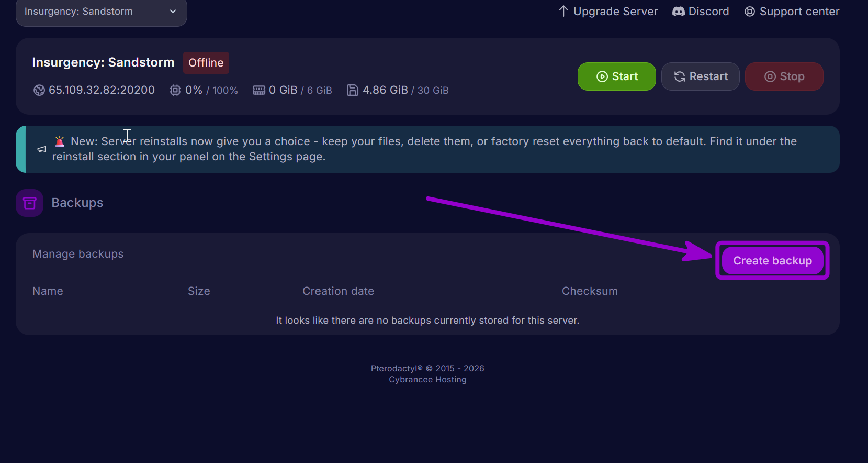Click the red Stop button
The width and height of the screenshot is (868, 463).
[x=784, y=76]
